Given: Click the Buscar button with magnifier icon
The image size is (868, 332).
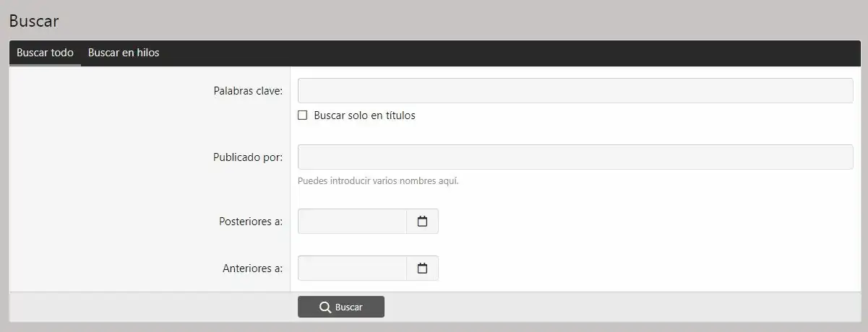Looking at the screenshot, I should pyautogui.click(x=341, y=307).
